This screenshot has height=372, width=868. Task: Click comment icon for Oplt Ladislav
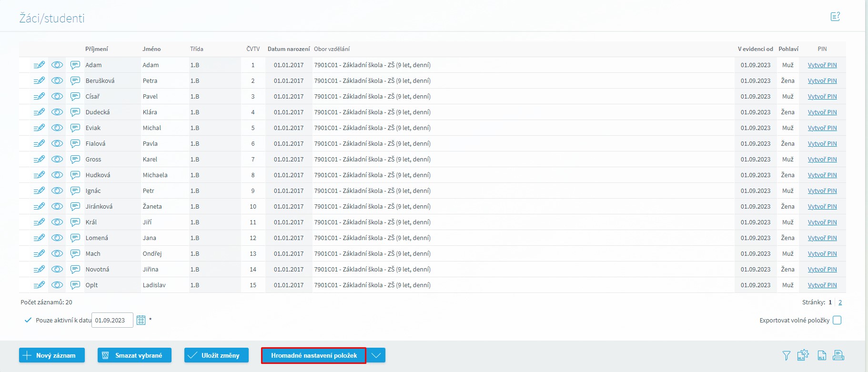point(75,285)
